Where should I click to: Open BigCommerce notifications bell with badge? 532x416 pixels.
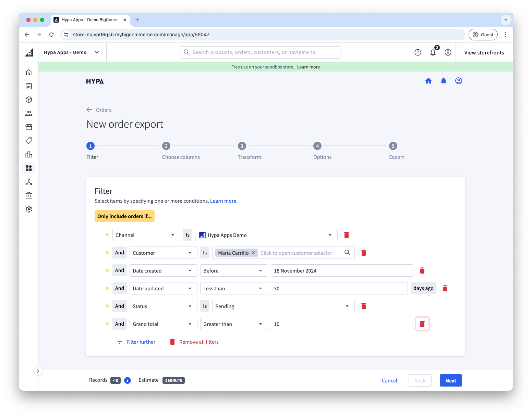[x=433, y=52]
